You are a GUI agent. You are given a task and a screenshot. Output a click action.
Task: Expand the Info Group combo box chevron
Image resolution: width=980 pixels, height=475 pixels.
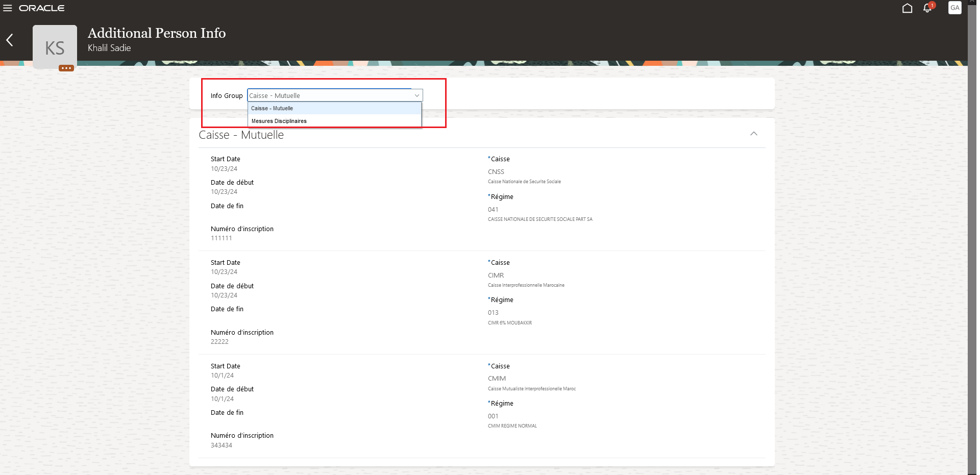point(418,95)
